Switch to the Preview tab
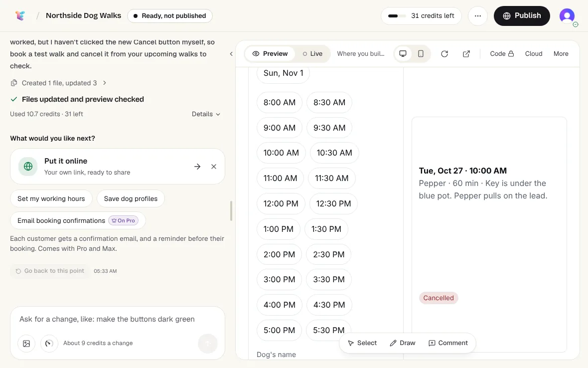 (x=270, y=54)
